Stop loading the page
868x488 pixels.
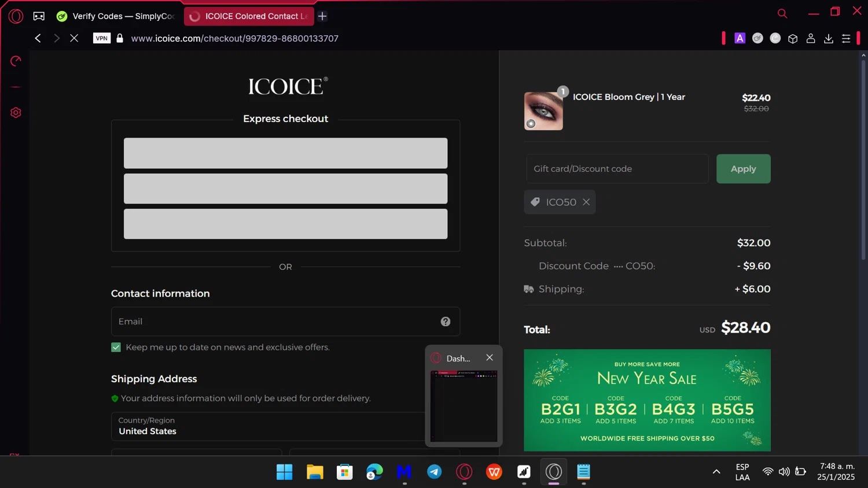click(74, 38)
